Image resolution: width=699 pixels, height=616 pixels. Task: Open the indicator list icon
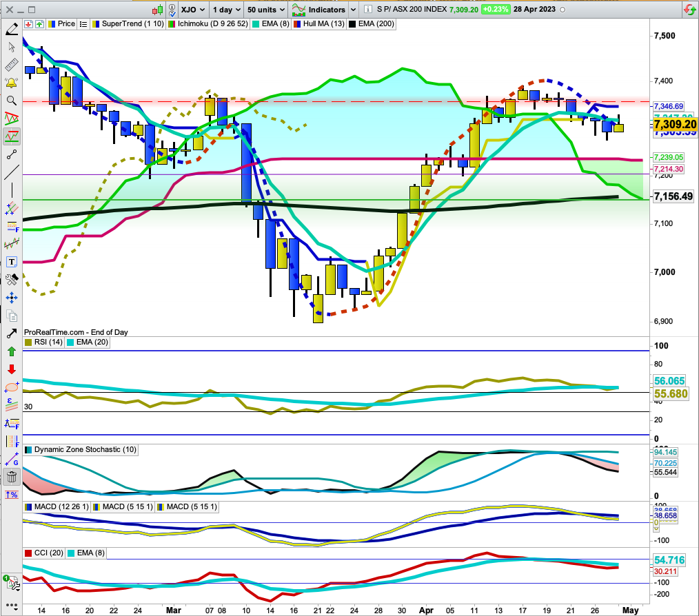click(83, 24)
